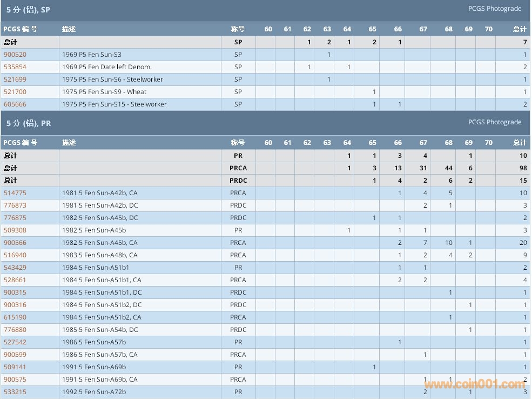This screenshot has height=399, width=532.
Task: Click PCGS number 535854
Action: coord(15,67)
